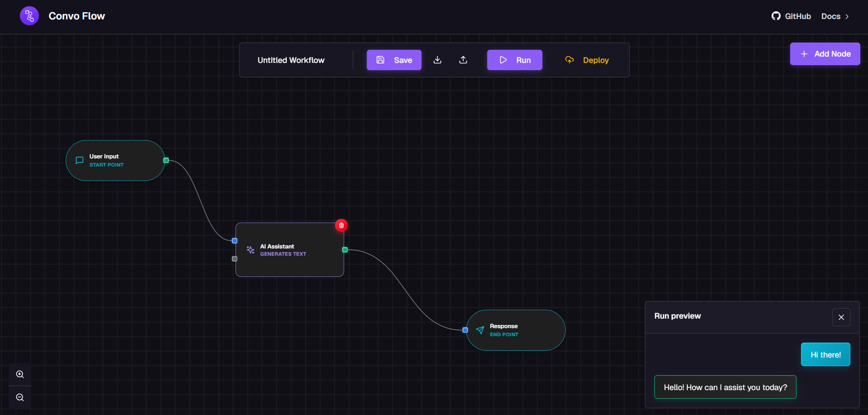Viewport: 868px width, 415px height.
Task: Click the download workflow icon
Action: click(437, 60)
